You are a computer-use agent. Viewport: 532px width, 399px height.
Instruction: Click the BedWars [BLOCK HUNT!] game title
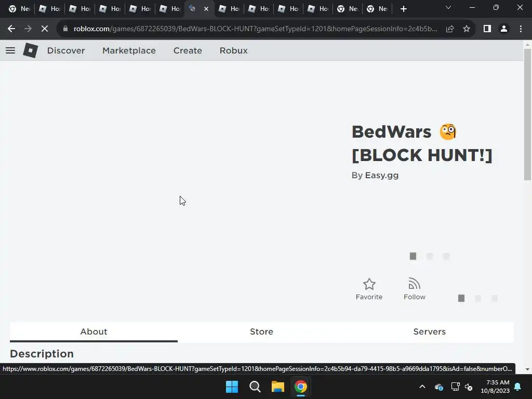pyautogui.click(x=422, y=143)
